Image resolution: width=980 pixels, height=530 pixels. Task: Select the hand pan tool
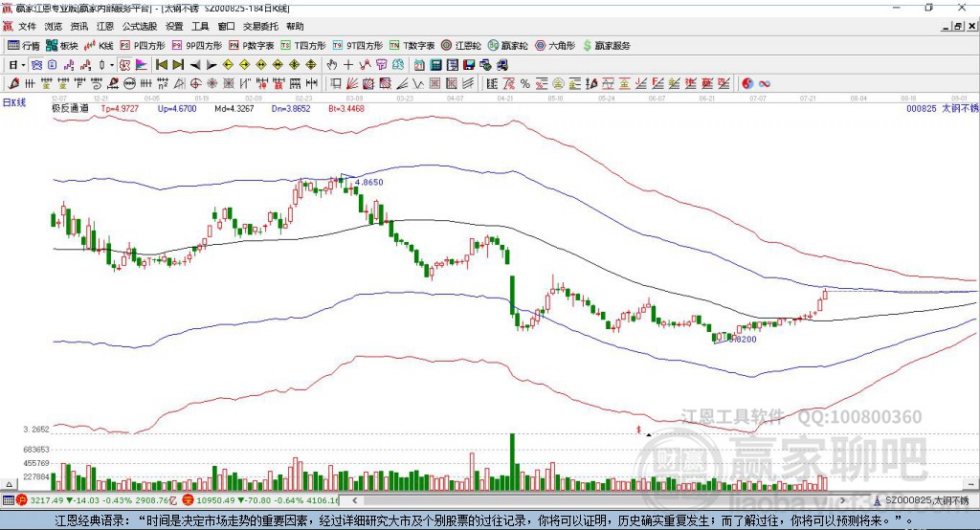[332, 65]
